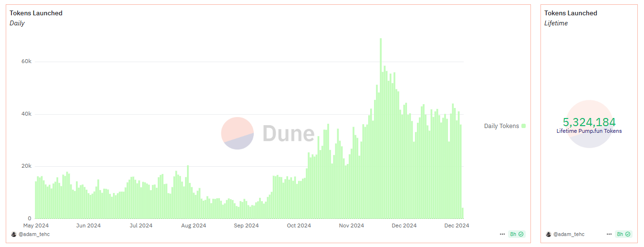
Task: Open the three-dot menu on Lifetime panel
Action: 609,235
